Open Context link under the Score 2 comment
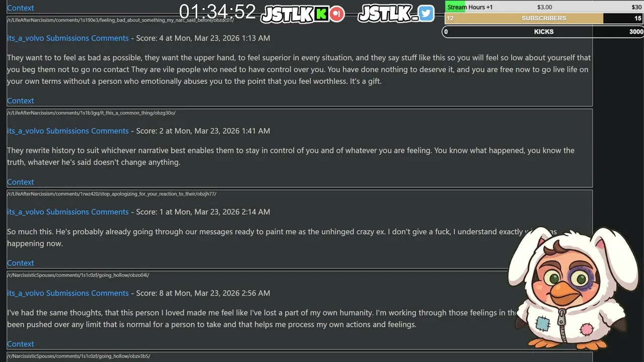The width and height of the screenshot is (644, 362). (x=20, y=182)
